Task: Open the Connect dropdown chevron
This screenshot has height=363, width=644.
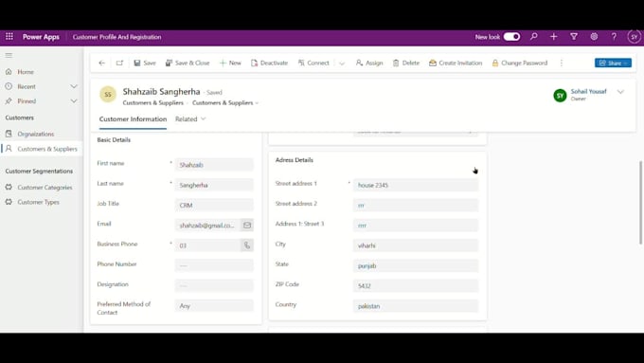Action: point(342,64)
